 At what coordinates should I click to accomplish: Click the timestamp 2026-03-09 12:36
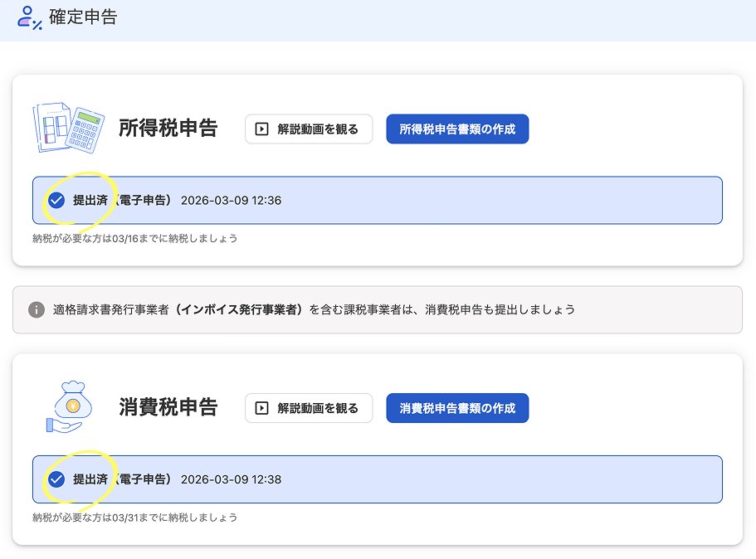click(231, 201)
